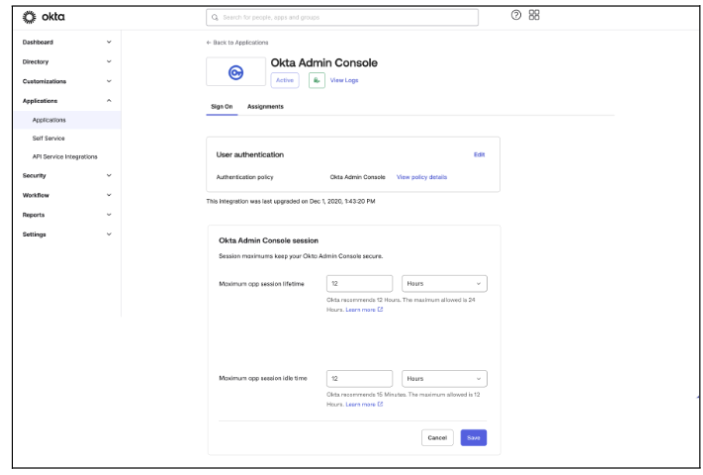Open the session idle time Hours dropdown
The image size is (703, 475).
(x=444, y=379)
